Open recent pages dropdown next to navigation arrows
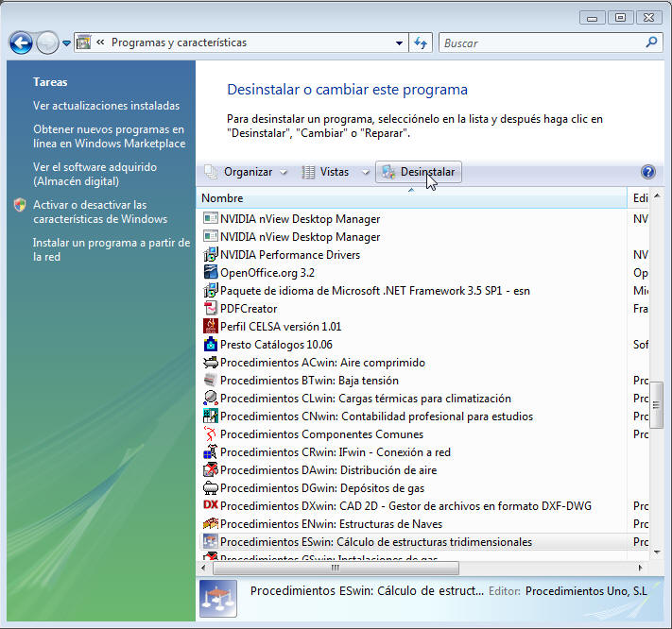 (66, 43)
